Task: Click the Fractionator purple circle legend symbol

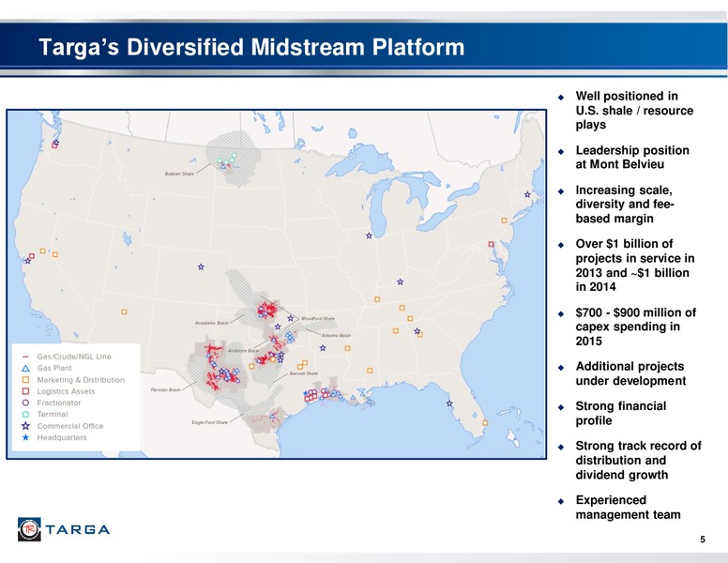Action: pos(25,403)
